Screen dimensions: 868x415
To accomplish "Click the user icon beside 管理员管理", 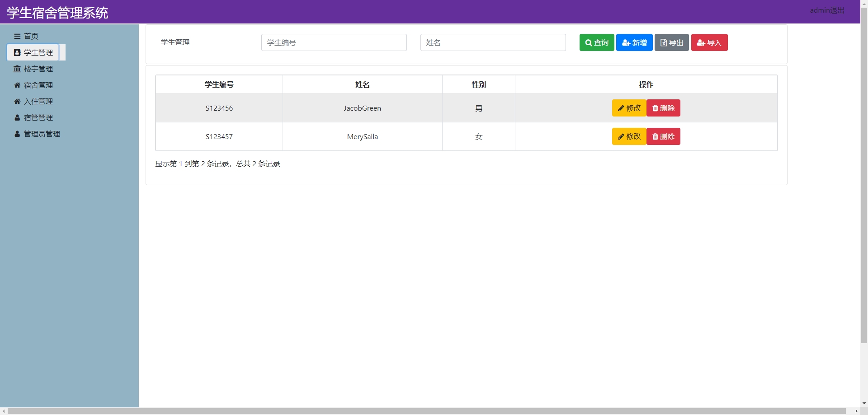I will 17,134.
